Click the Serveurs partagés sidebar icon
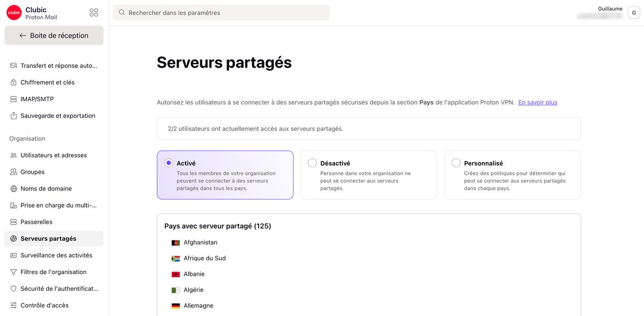644x316 pixels. (x=13, y=238)
